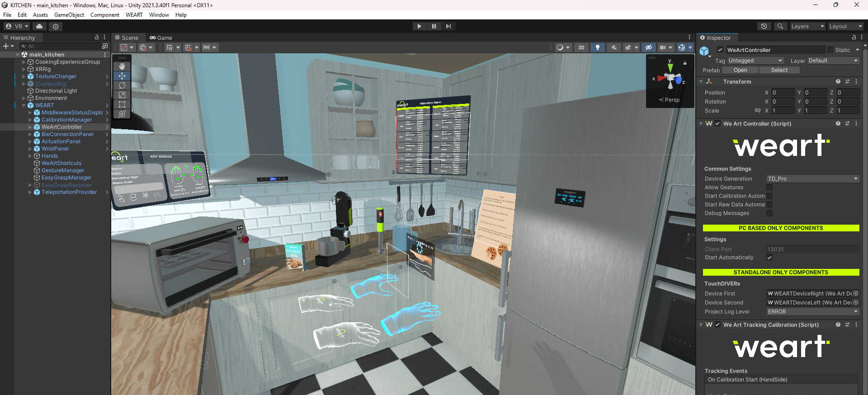Open Transform component more options menu
Screen dimensions: 868x395
click(856, 82)
